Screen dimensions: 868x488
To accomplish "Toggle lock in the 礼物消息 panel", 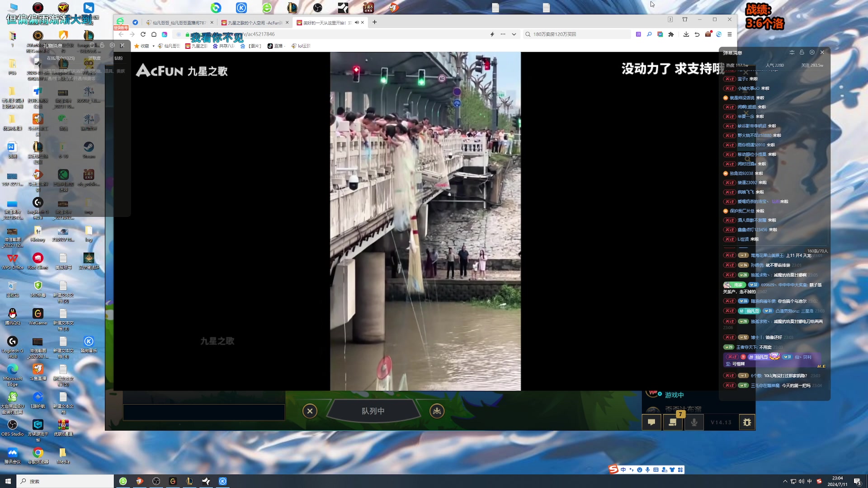I will tap(102, 45).
